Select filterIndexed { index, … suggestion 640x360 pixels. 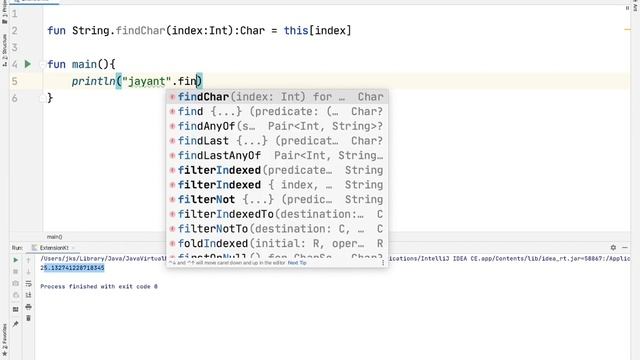277,185
